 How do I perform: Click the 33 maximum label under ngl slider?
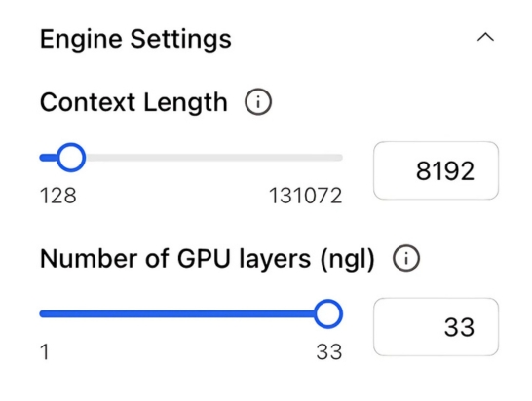coord(328,352)
